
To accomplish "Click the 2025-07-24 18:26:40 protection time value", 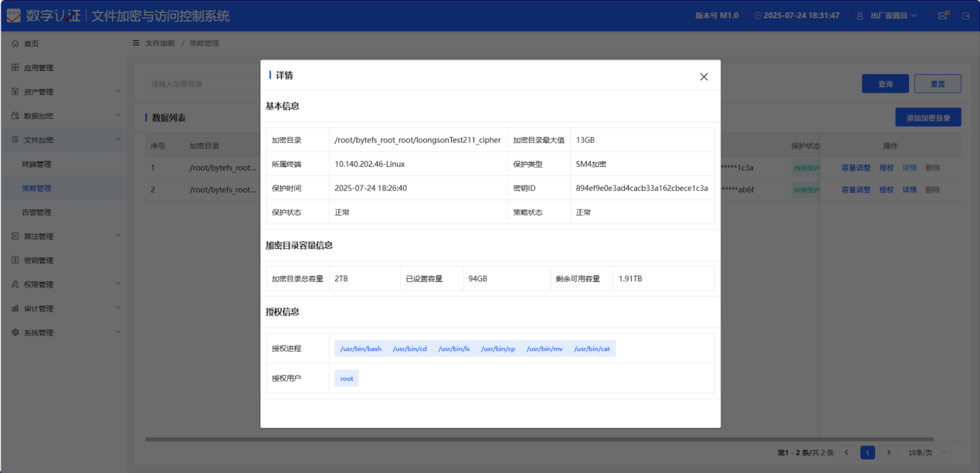I will [x=371, y=188].
